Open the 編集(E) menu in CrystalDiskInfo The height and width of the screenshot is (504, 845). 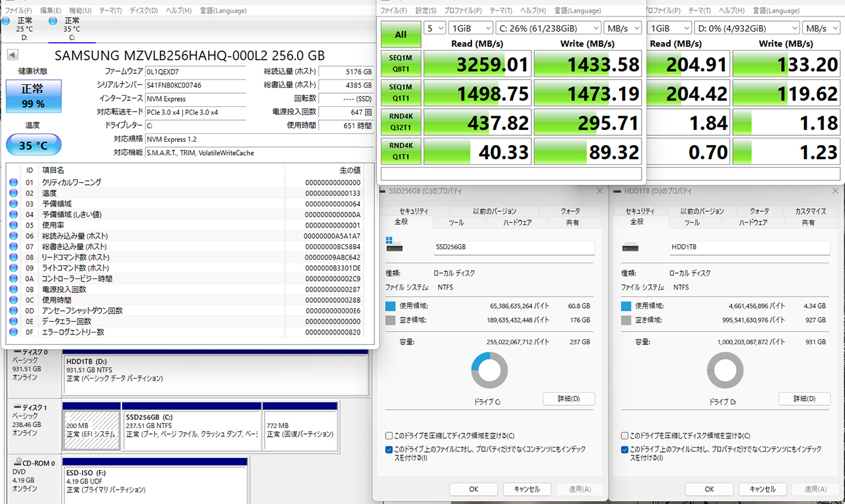50,11
